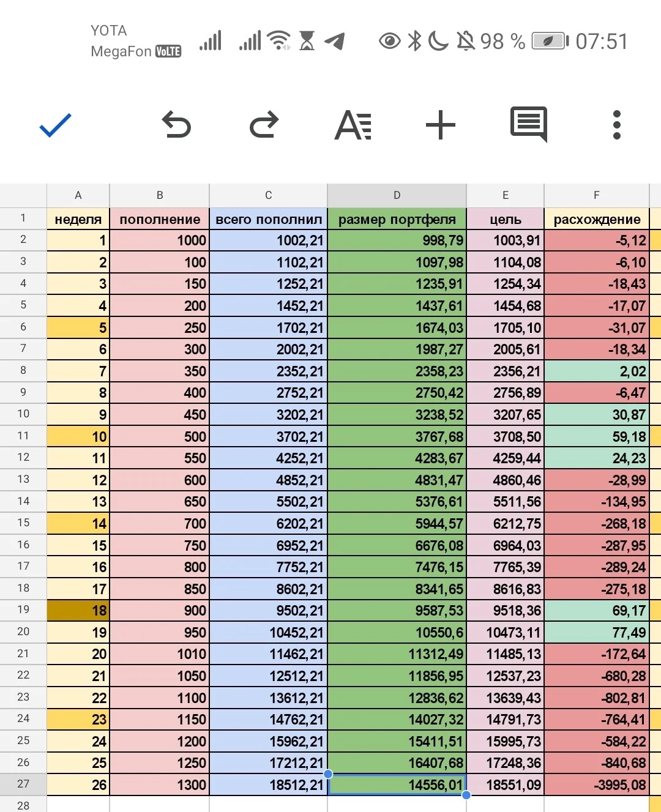Select row 27 header
661x812 pixels.
click(23, 784)
